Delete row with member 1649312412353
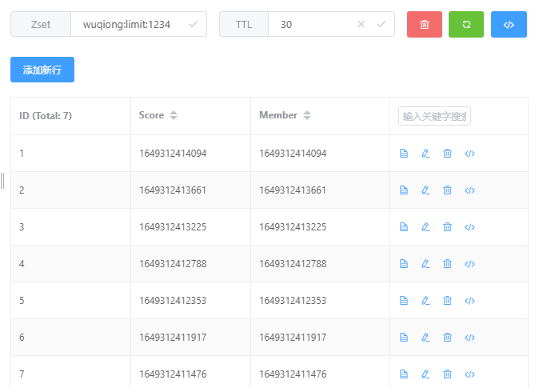This screenshot has width=535, height=392. [447, 301]
